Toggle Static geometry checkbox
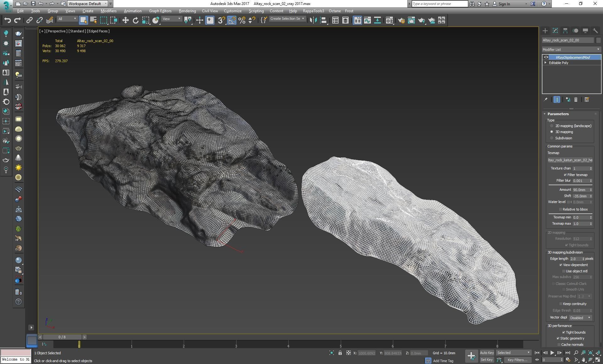The height and width of the screenshot is (364, 603). coord(558,338)
